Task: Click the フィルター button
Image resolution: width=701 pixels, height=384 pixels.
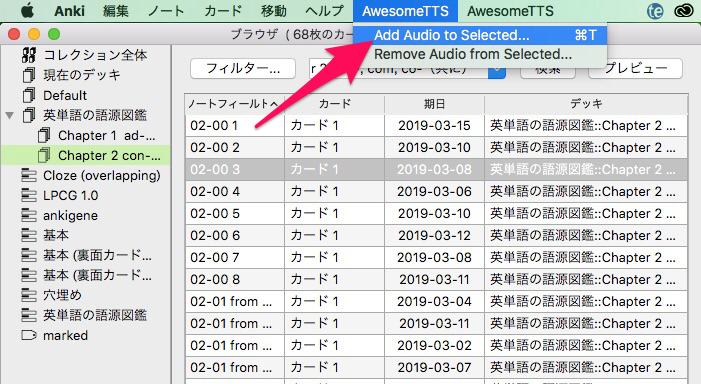Action: 243,69
